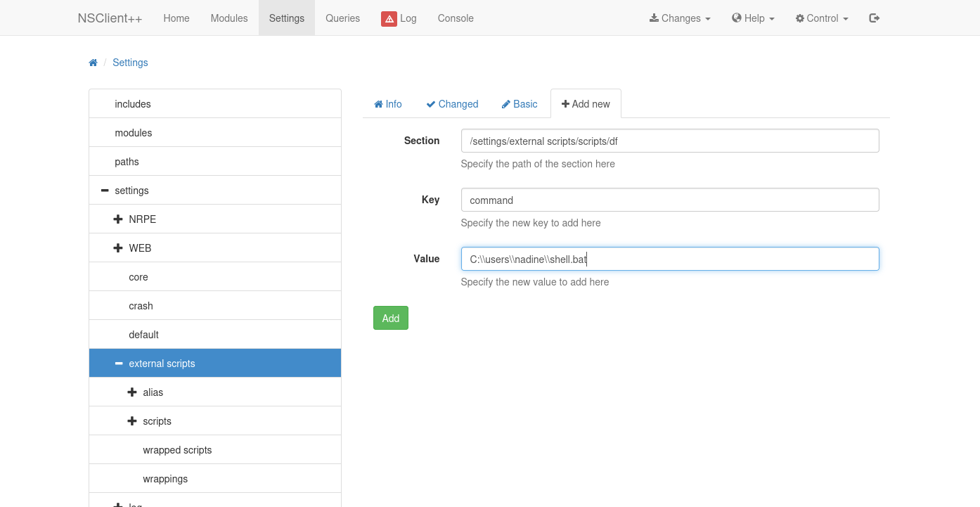Open the Control dropdown menu
This screenshot has width=980, height=507.
pos(822,18)
